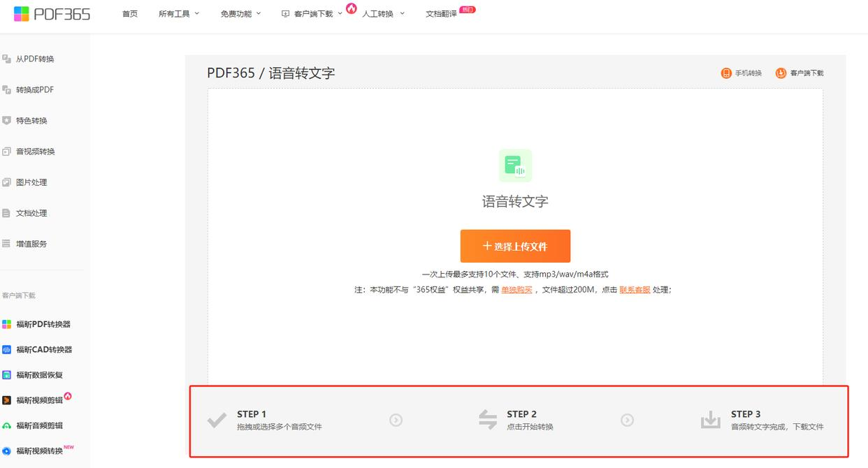
Task: Click the 手机转换 phone icon
Action: click(x=726, y=73)
